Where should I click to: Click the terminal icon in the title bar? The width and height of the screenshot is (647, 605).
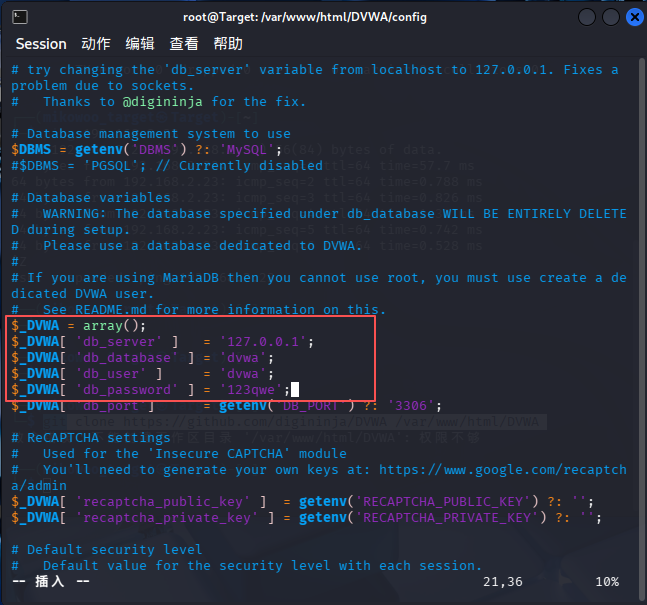(20, 17)
